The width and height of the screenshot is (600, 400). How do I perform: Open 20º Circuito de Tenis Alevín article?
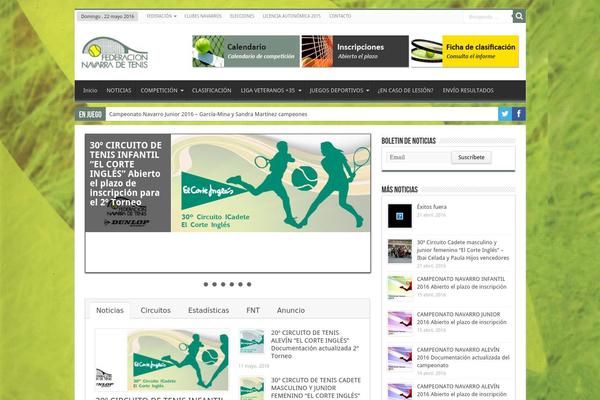point(315,344)
